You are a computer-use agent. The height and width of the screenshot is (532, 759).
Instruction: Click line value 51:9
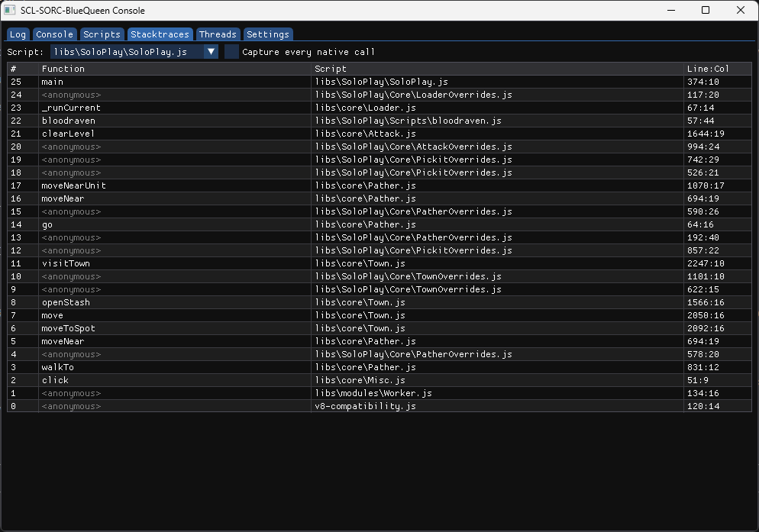[x=697, y=380]
